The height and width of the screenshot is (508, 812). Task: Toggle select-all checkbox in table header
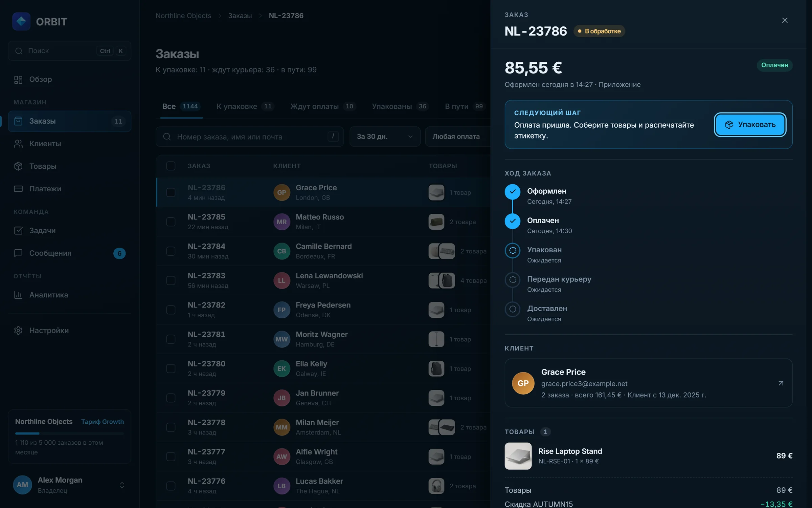click(171, 166)
